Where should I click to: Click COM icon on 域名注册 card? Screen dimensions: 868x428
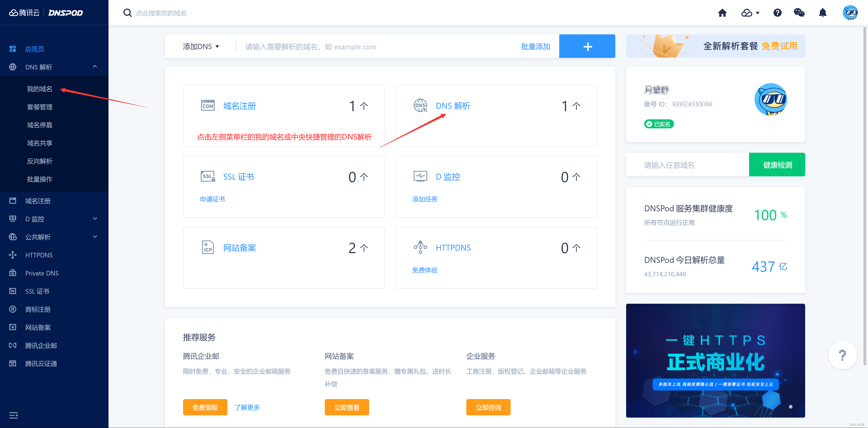pyautogui.click(x=208, y=105)
